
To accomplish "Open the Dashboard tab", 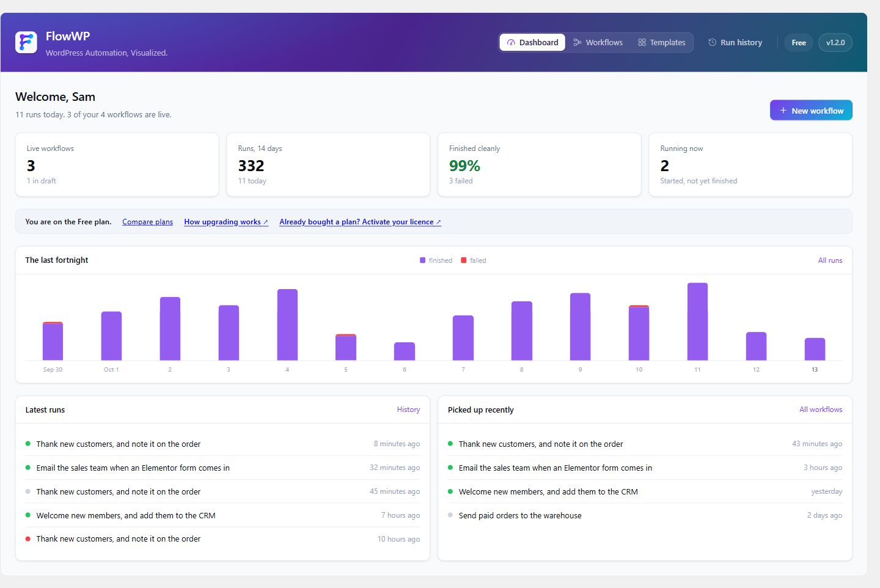I will click(532, 42).
